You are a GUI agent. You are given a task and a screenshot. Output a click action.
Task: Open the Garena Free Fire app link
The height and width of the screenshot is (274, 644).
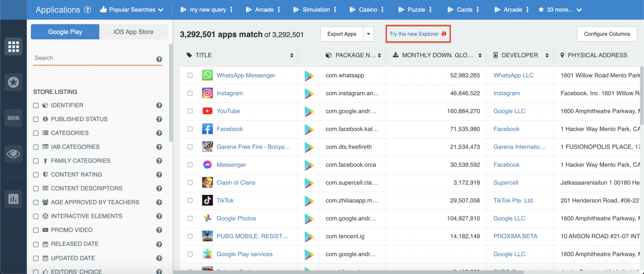point(253,147)
